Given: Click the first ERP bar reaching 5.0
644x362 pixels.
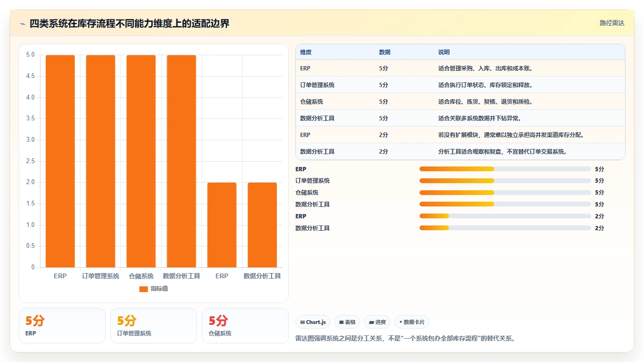Looking at the screenshot, I should (x=60, y=161).
